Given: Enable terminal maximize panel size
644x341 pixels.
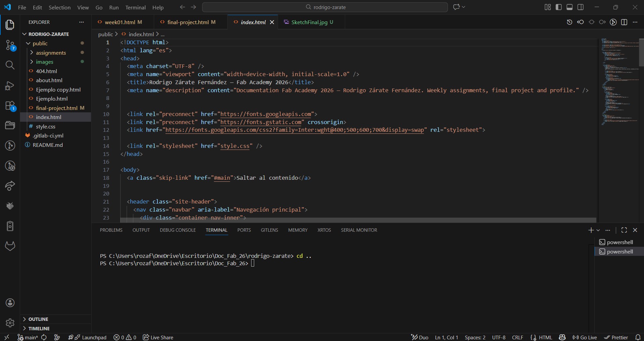Looking at the screenshot, I should pos(624,230).
